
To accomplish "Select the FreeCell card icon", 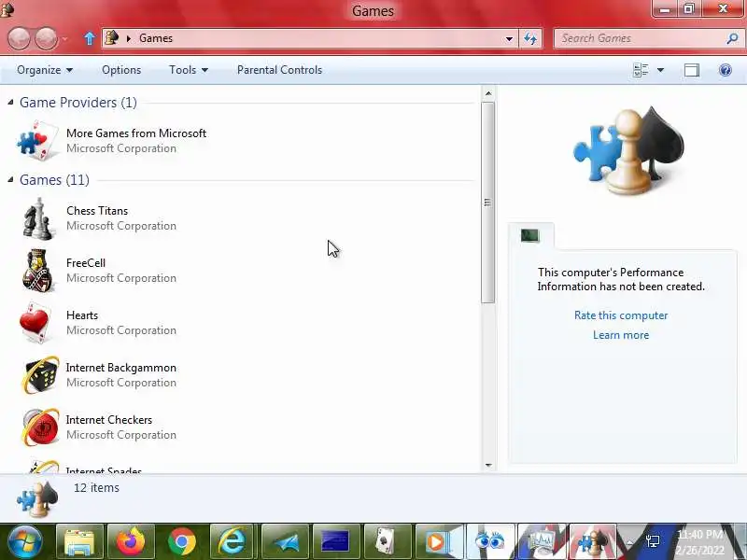I will [38, 271].
